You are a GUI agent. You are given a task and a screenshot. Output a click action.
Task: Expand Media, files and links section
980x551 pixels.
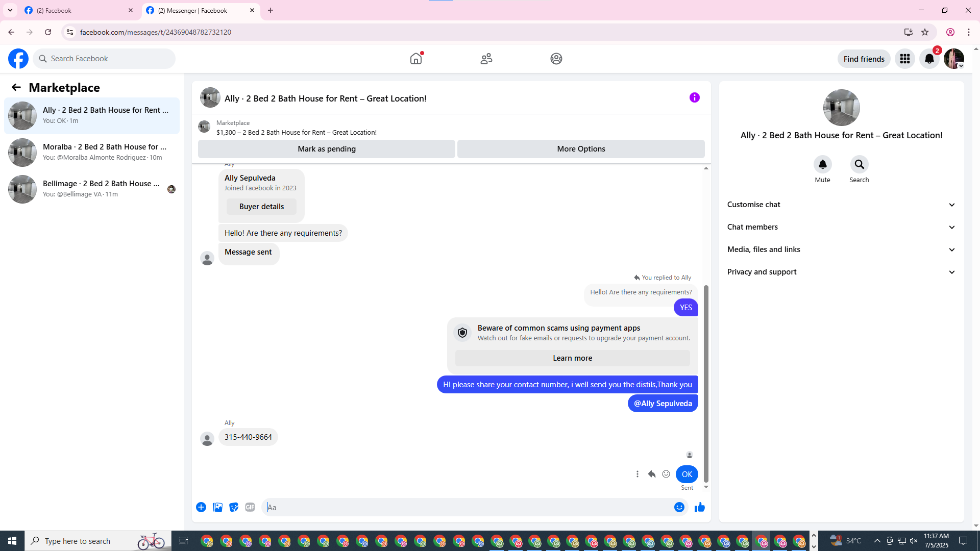841,249
